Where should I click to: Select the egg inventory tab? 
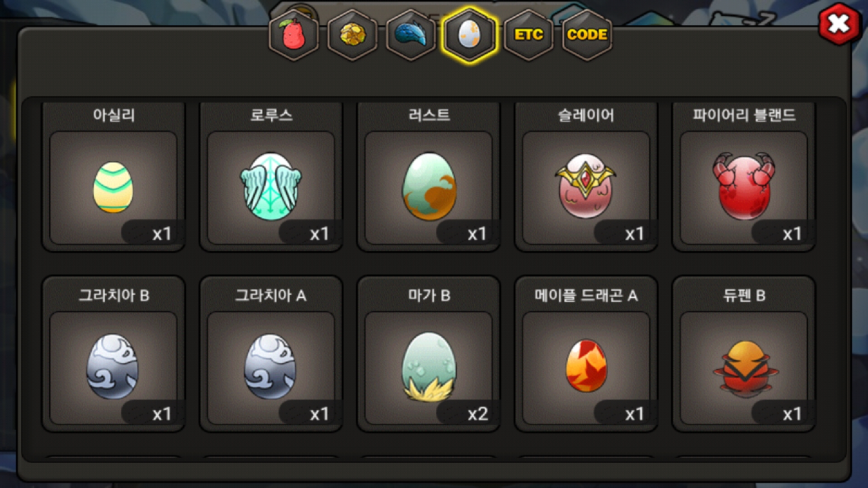pos(470,35)
